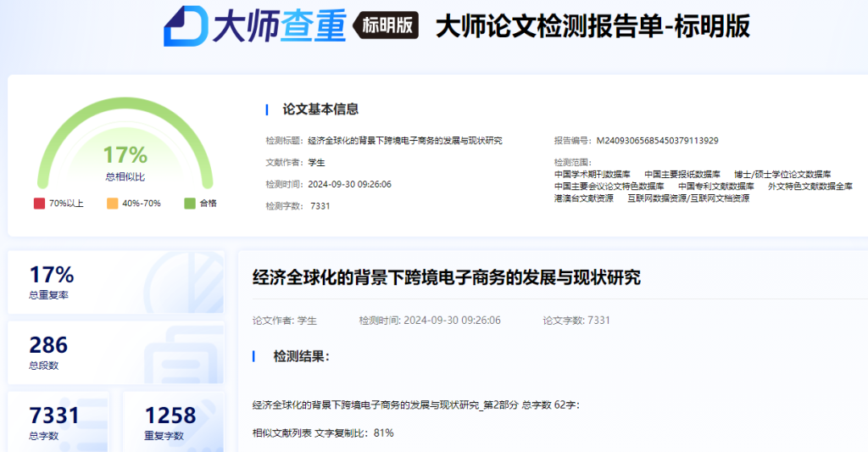Click the 286 总段数 stat card

pyautogui.click(x=116, y=353)
